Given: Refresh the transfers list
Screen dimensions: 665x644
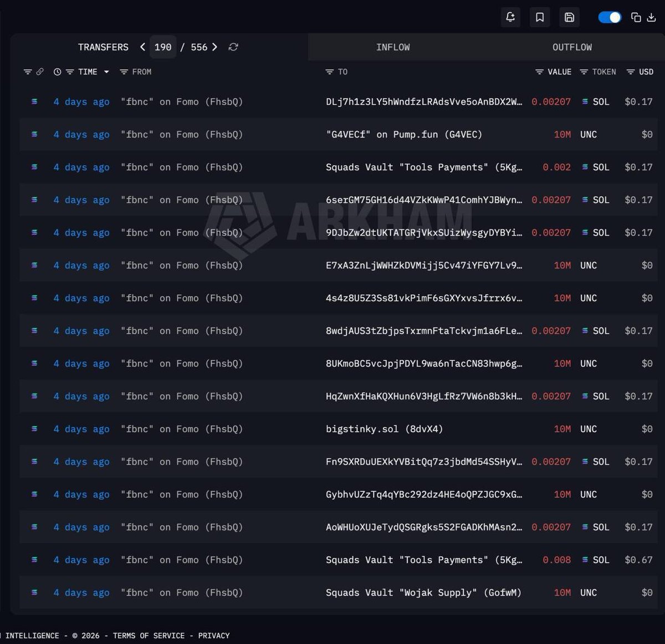Looking at the screenshot, I should pyautogui.click(x=233, y=47).
